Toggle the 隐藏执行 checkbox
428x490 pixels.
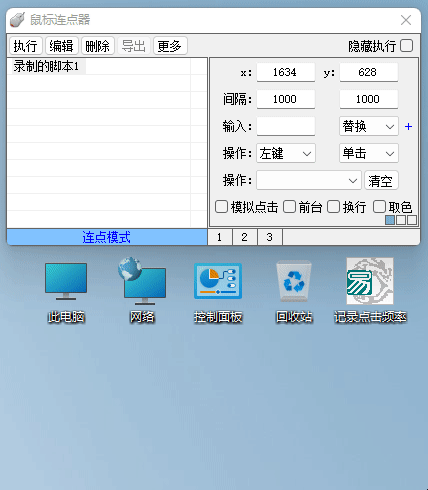tap(406, 46)
